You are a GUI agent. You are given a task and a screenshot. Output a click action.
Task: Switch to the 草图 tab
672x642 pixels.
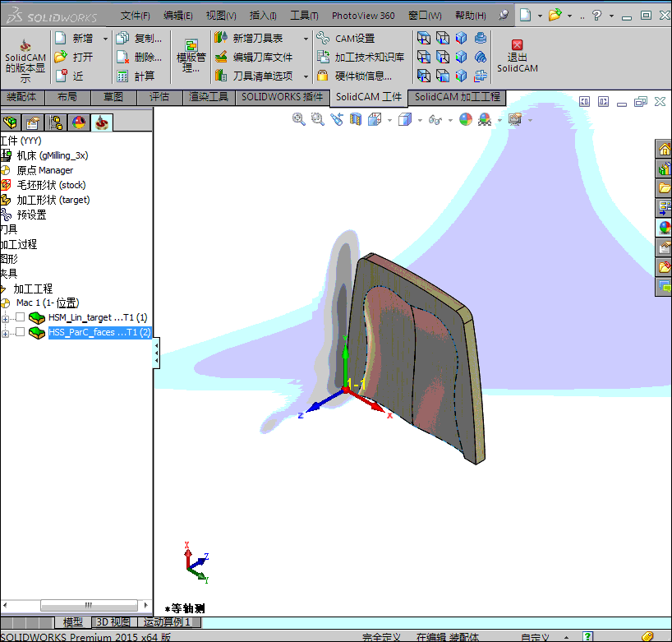(x=113, y=97)
